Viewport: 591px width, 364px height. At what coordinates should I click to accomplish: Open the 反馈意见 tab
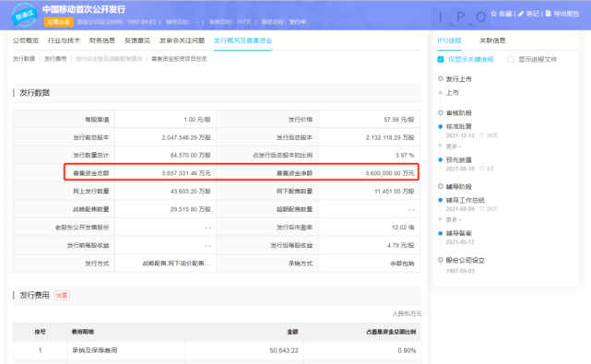pyautogui.click(x=137, y=41)
